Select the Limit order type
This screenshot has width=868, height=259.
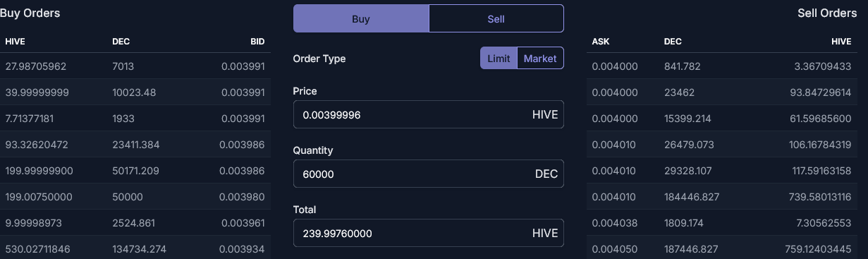(499, 59)
